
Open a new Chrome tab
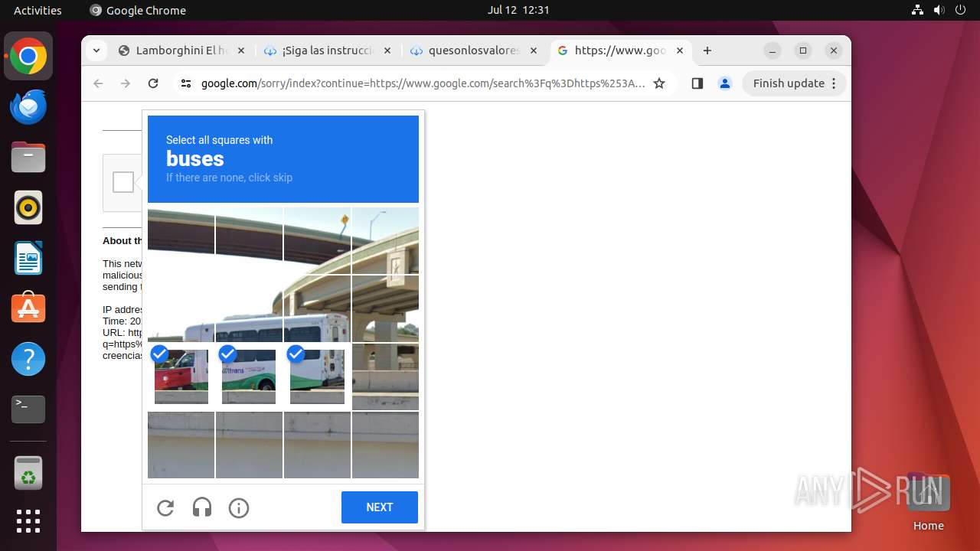pyautogui.click(x=707, y=51)
